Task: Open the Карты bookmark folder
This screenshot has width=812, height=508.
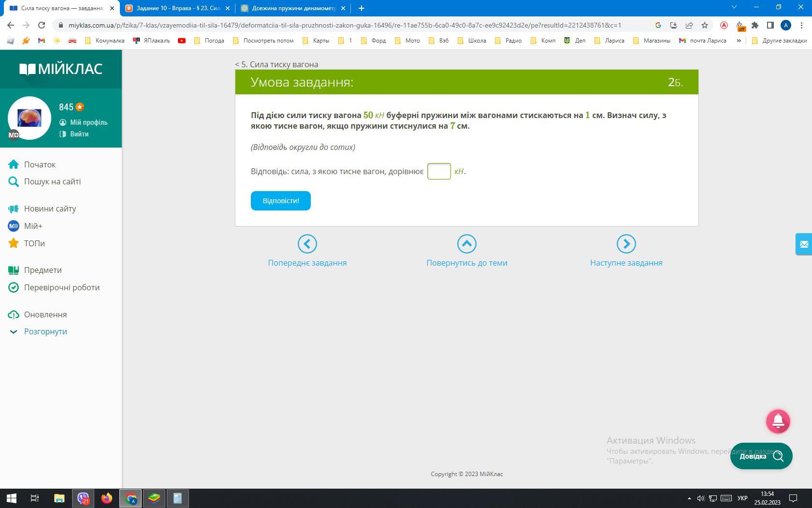Action: 316,41
